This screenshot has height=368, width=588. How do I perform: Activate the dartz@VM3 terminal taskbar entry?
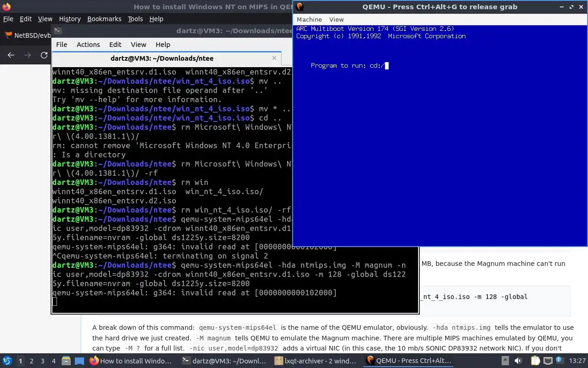(224, 361)
